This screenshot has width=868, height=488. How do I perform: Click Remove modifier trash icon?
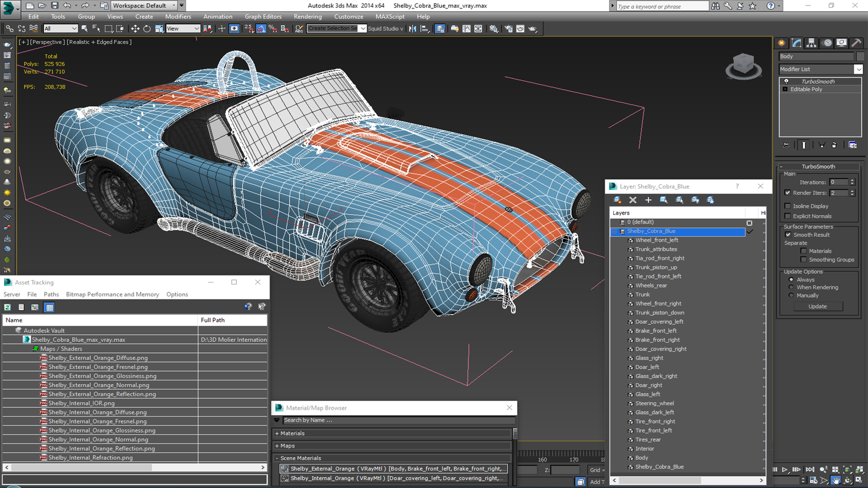834,145
